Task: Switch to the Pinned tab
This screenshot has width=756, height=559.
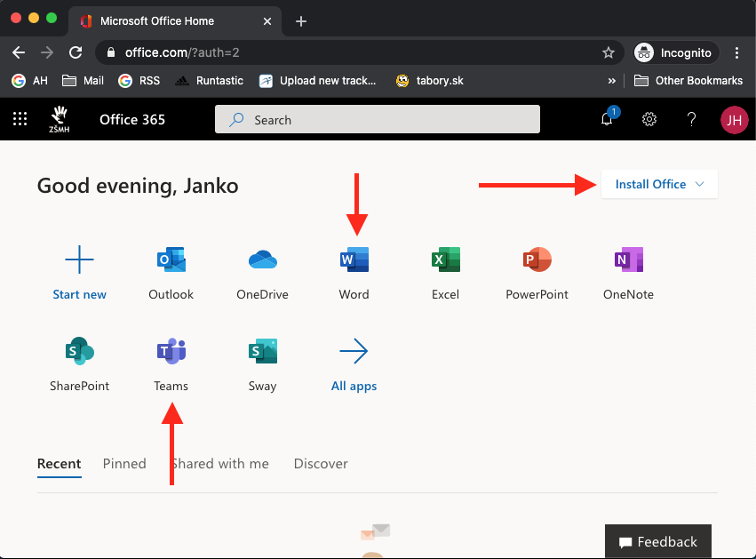Action: tap(124, 463)
